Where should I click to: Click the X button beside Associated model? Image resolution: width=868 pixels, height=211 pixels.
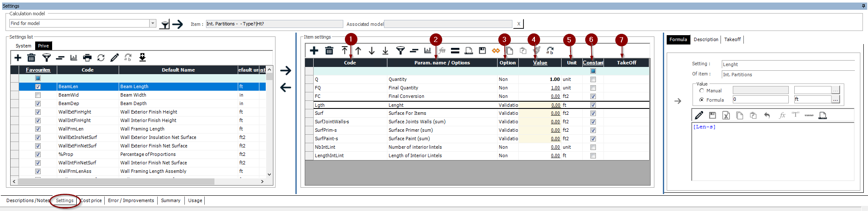point(518,24)
